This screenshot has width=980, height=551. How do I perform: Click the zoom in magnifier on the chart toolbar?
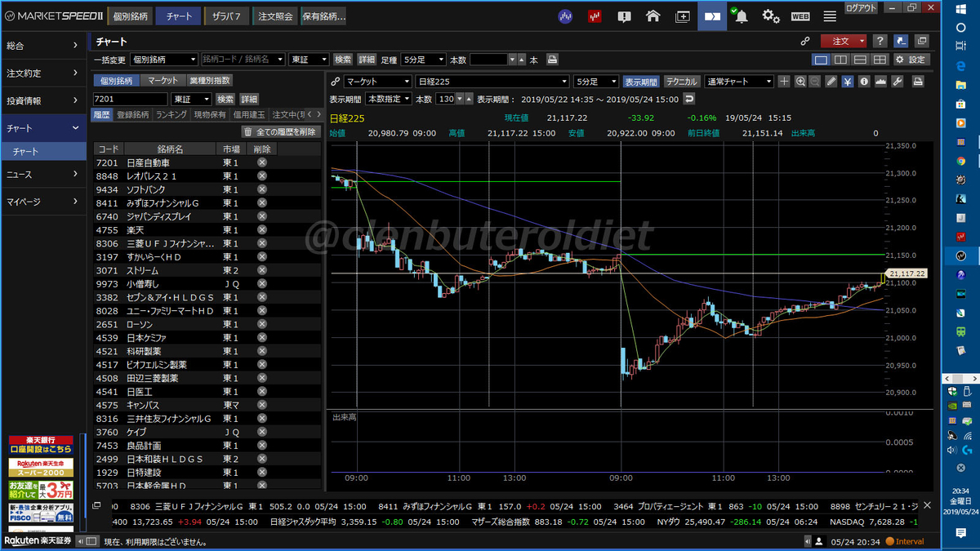tap(800, 82)
